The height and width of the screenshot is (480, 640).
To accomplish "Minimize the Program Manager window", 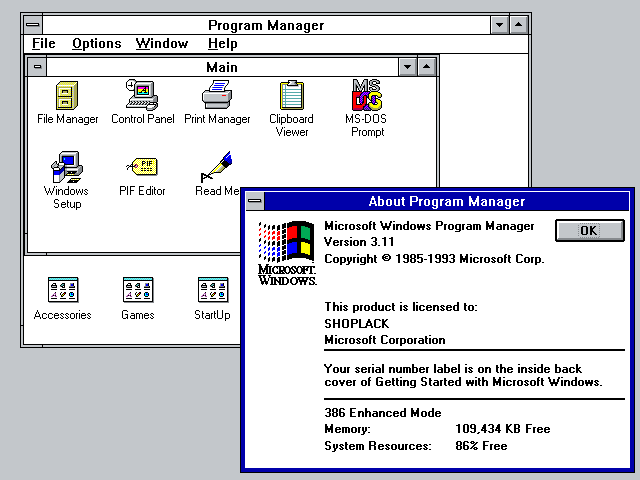I will point(499,25).
